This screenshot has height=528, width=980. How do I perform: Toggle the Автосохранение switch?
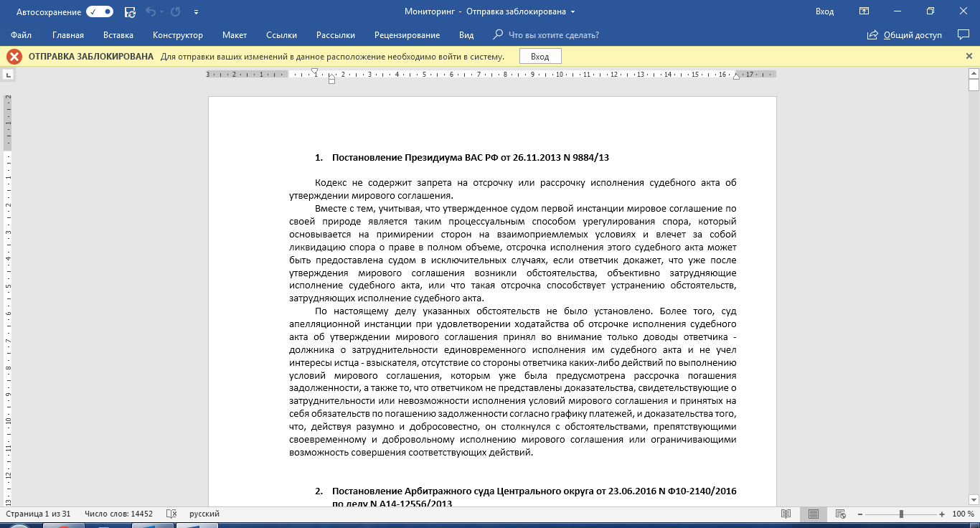(x=100, y=11)
